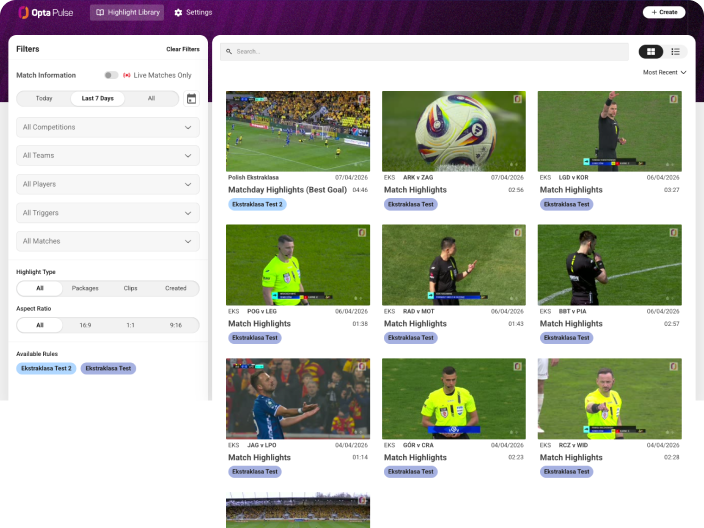
Task: Select the Ekstraklasa Test 2 rule chip
Action: pos(46,368)
